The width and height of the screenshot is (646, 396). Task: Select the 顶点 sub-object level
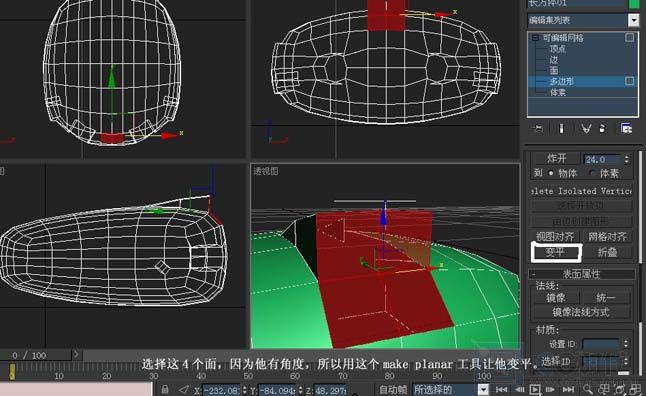(558, 49)
